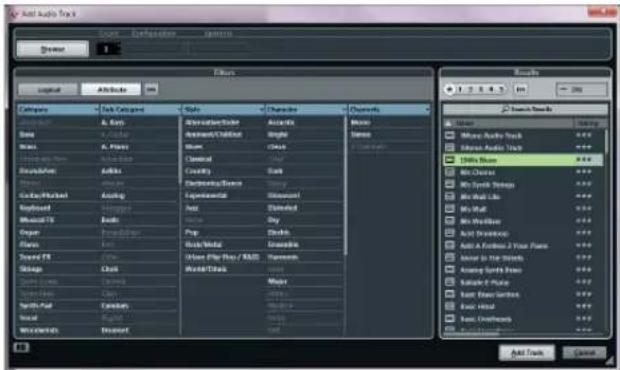Select the Blues style filter
The height and width of the screenshot is (370, 620).
click(194, 147)
